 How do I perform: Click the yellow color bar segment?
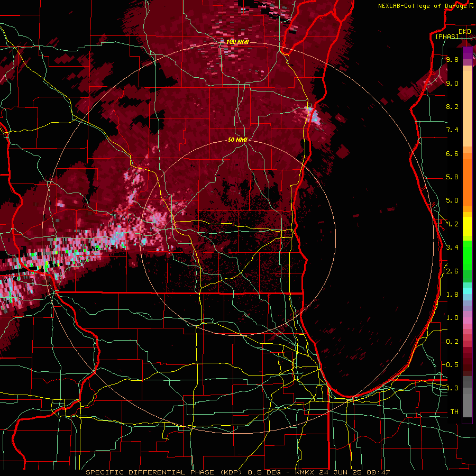(x=467, y=226)
